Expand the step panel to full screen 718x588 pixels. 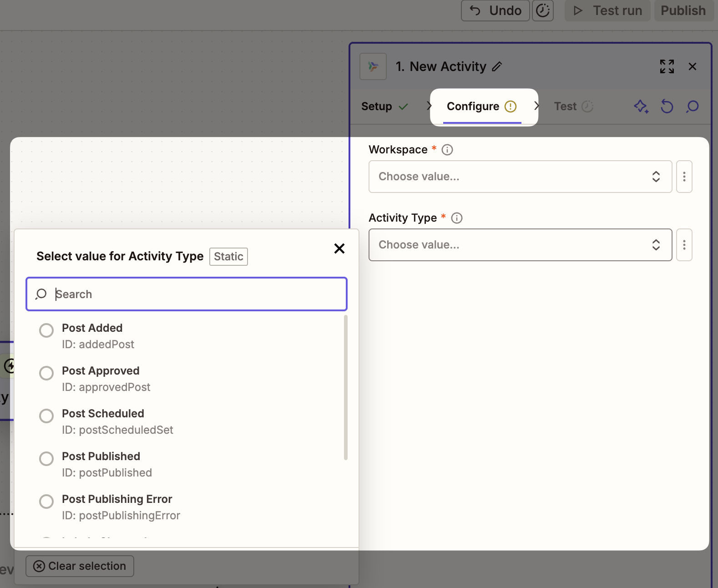pos(667,67)
